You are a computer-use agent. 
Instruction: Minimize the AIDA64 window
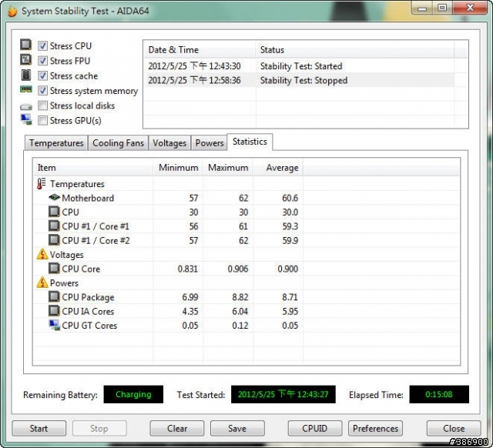coord(422,8)
